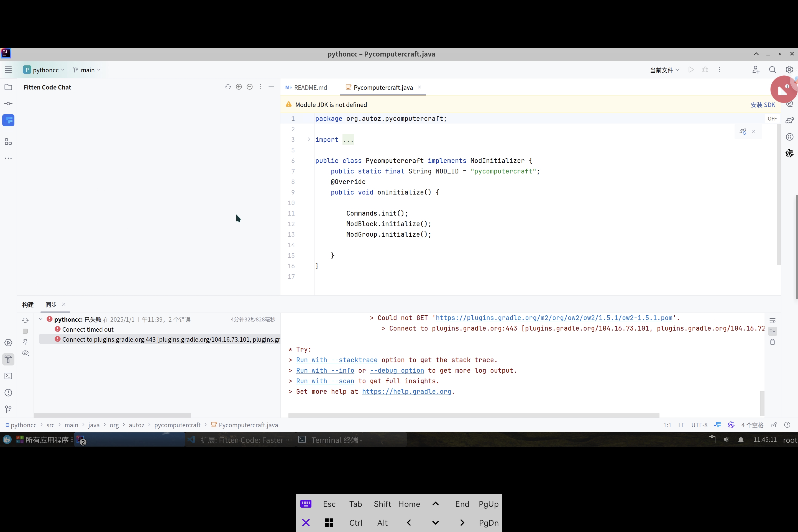Open the Git version control tool window
Viewport: 798px width, 532px height.
point(9,409)
